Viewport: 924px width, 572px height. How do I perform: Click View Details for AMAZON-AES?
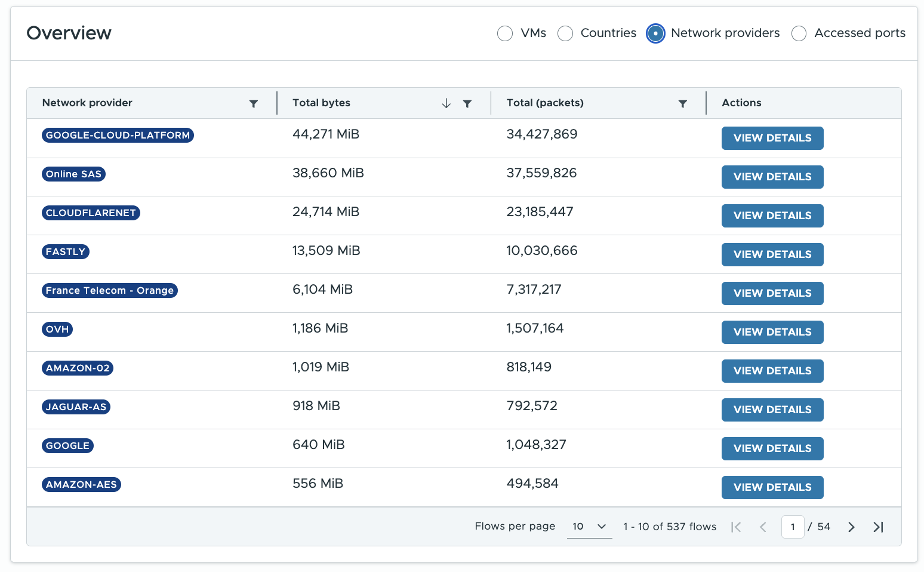(772, 487)
